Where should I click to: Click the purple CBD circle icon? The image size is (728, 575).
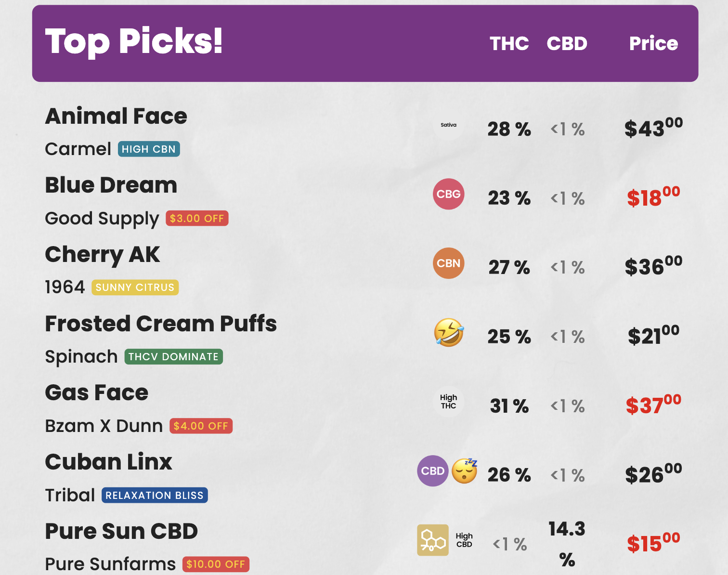click(x=432, y=471)
